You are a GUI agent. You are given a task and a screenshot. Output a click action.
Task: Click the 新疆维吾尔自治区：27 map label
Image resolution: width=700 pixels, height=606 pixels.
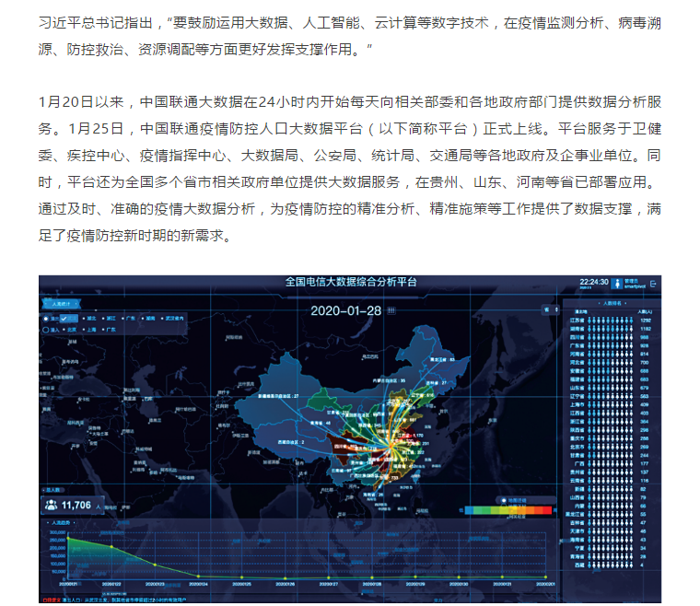[x=277, y=396]
